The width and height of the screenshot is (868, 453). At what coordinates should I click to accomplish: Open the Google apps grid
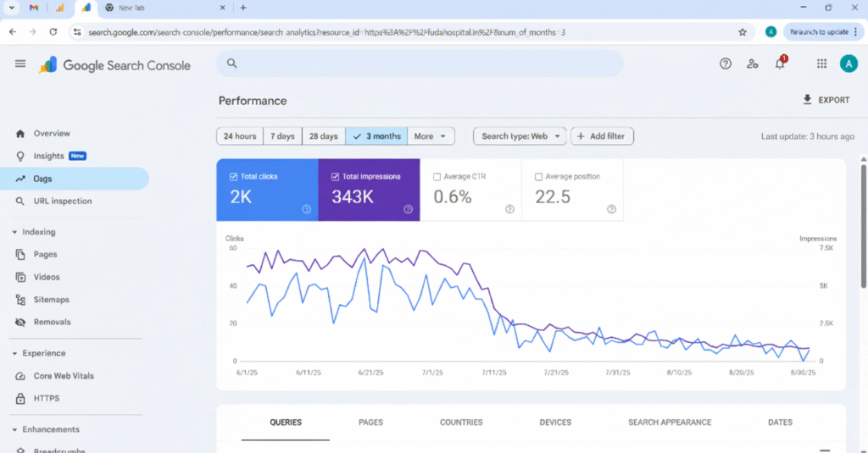(x=821, y=64)
